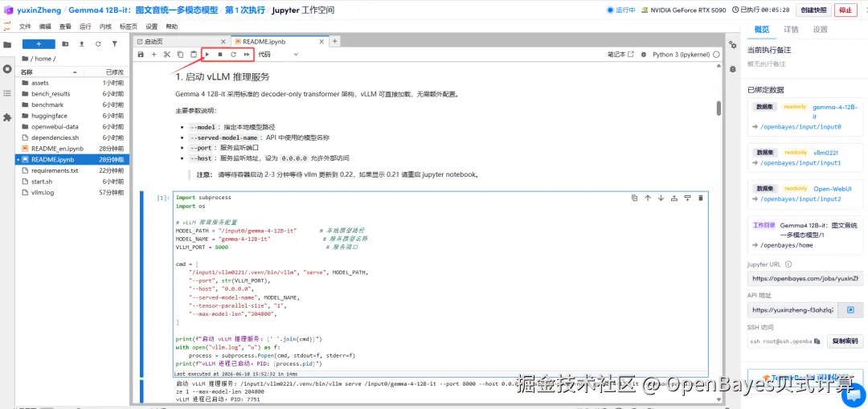
Task: Copy the selected cell from the notebook toolbar
Action: click(180, 54)
